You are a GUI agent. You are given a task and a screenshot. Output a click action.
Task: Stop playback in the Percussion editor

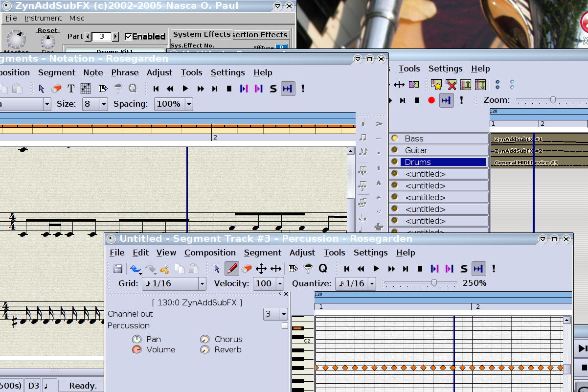pos(420,269)
